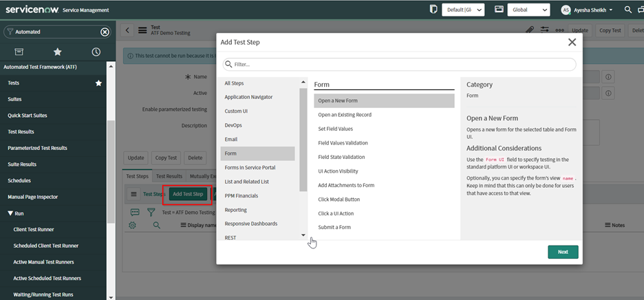Click navigator scroll down arrow

111,297
